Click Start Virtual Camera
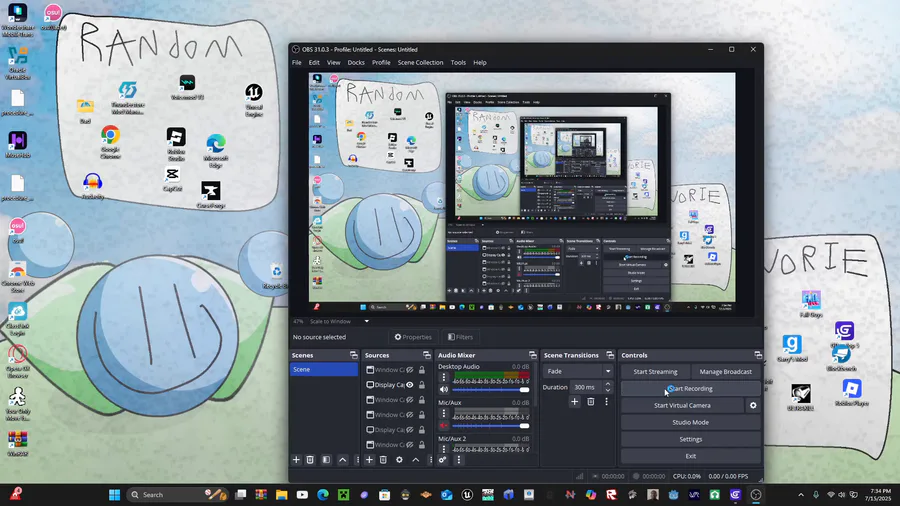The width and height of the screenshot is (900, 506). coord(682,406)
